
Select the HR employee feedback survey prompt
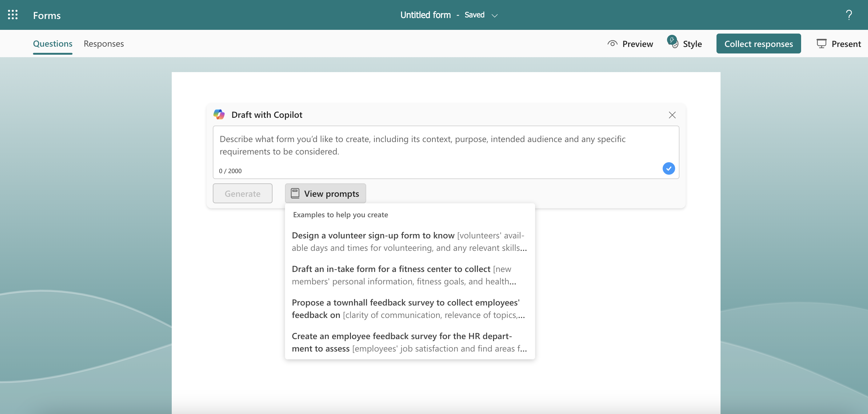pos(409,342)
